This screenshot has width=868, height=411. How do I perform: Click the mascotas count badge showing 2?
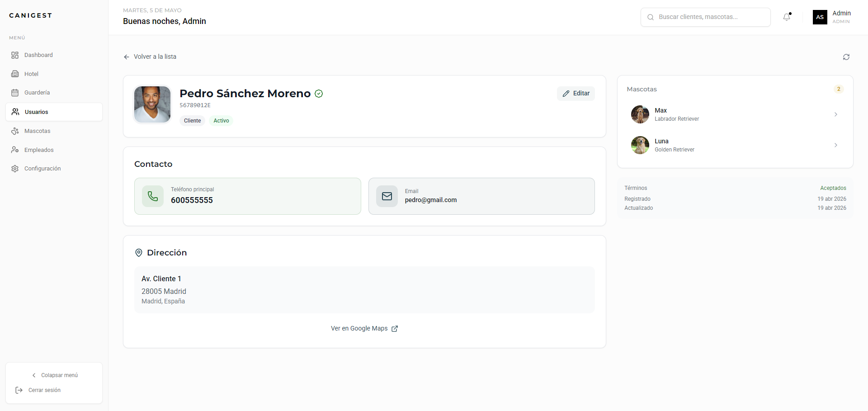coord(839,89)
